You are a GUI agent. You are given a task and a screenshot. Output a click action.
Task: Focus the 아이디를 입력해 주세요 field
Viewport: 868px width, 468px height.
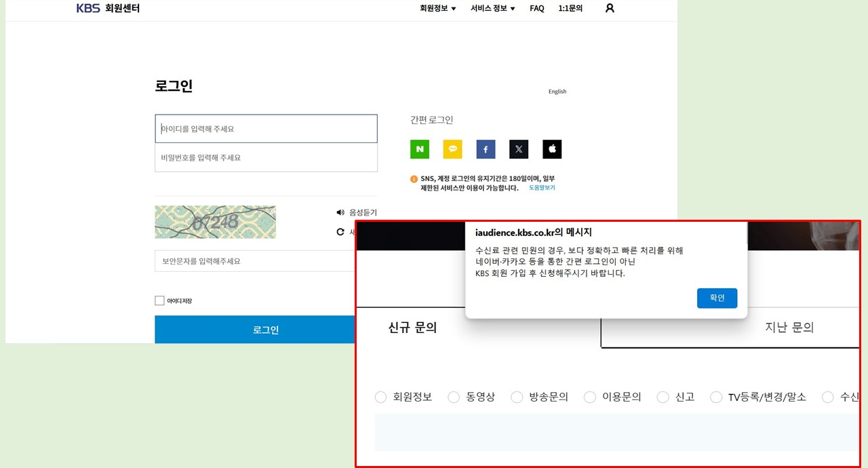point(266,128)
